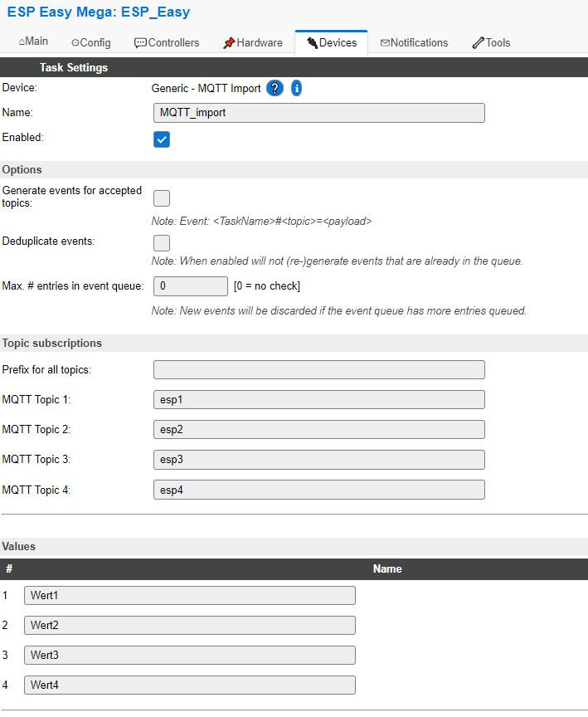Click the value name field Wert1
588x717 pixels.
tap(190, 595)
